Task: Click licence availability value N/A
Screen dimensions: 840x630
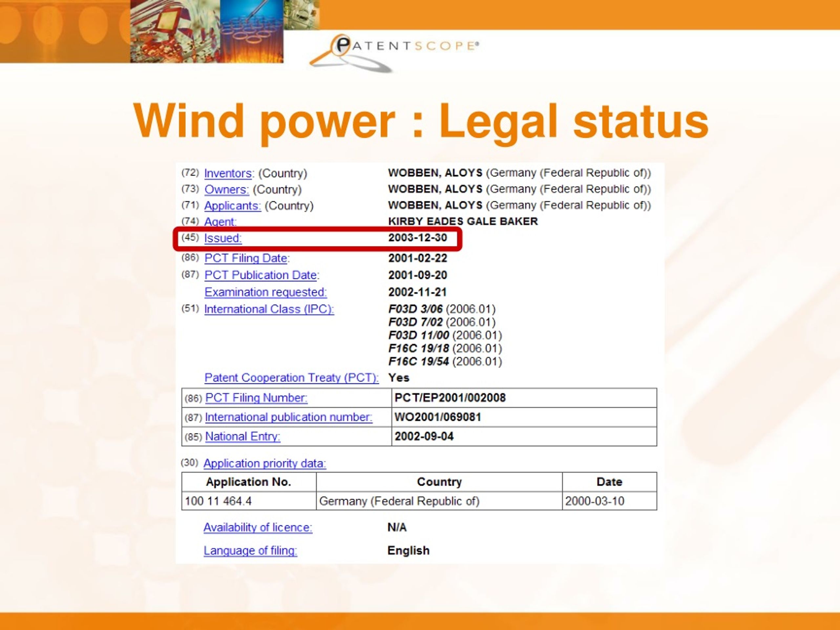Action: pyautogui.click(x=397, y=528)
